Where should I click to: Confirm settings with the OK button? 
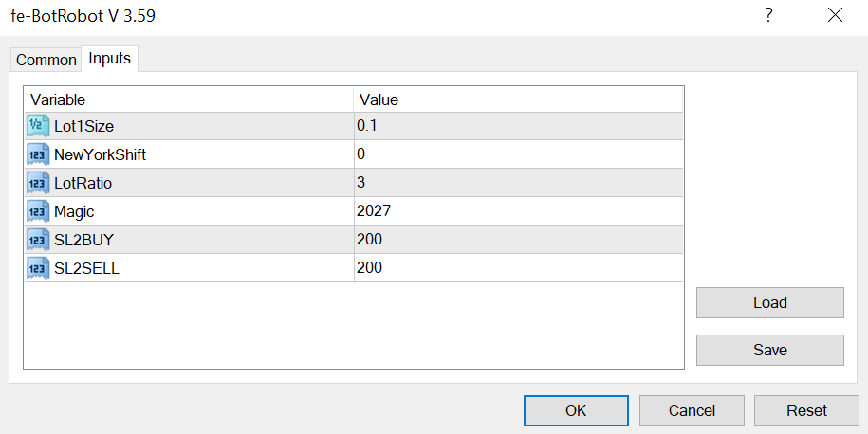(576, 410)
